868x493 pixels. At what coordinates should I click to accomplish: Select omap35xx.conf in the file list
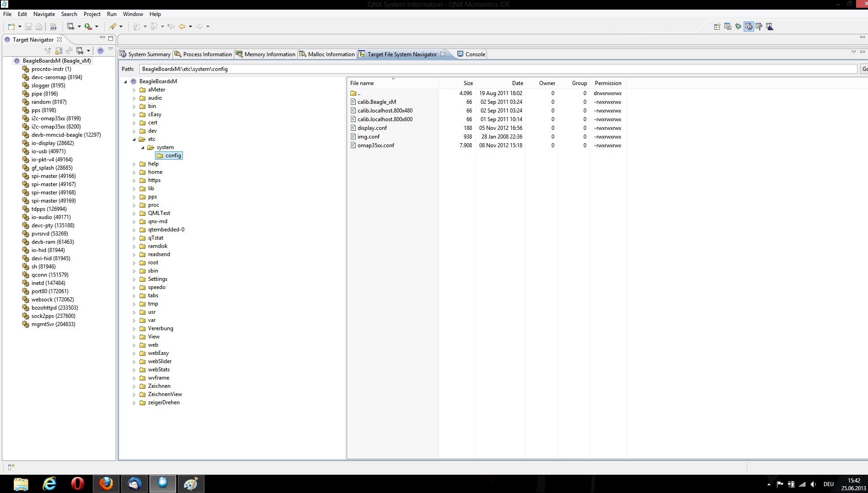(x=375, y=145)
